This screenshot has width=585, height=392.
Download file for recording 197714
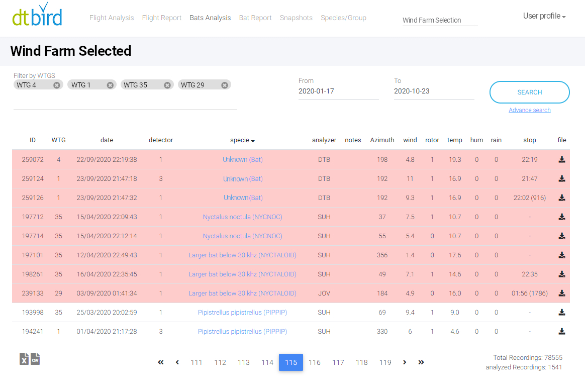(x=561, y=236)
